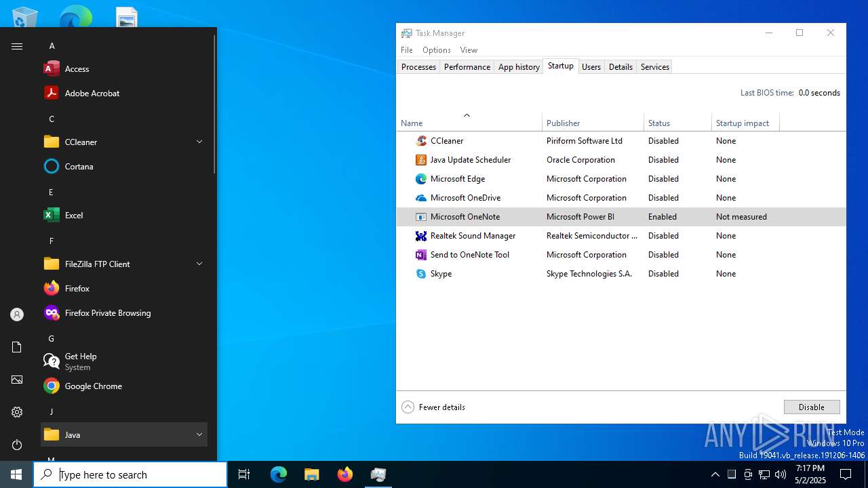Image resolution: width=868 pixels, height=488 pixels.
Task: Click the 'Not measured' startup impact cell
Action: (741, 217)
